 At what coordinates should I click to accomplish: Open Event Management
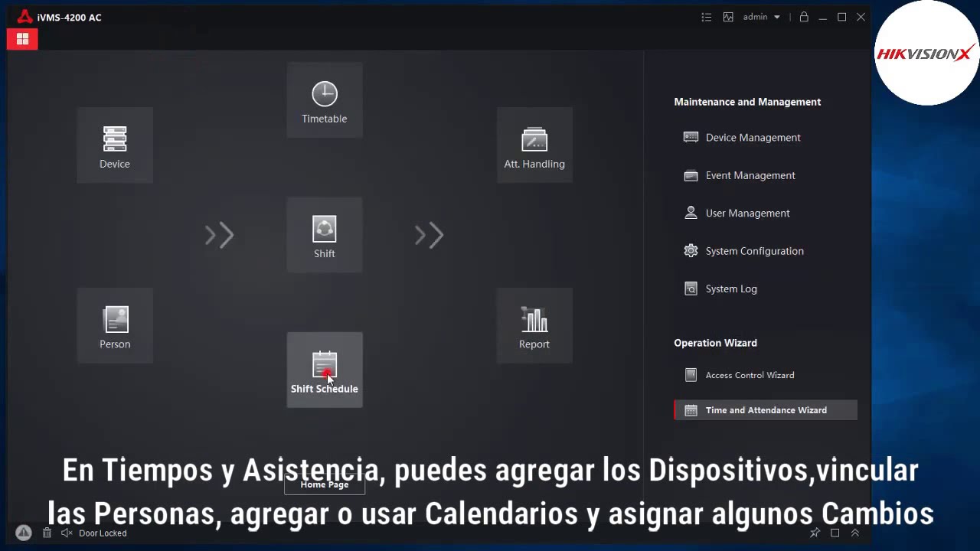click(740, 175)
